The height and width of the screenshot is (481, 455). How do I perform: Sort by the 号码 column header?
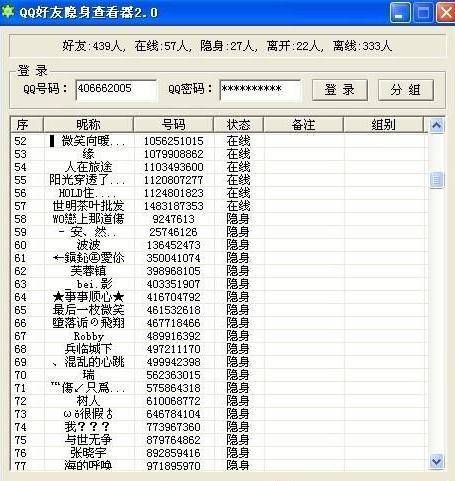coord(173,125)
